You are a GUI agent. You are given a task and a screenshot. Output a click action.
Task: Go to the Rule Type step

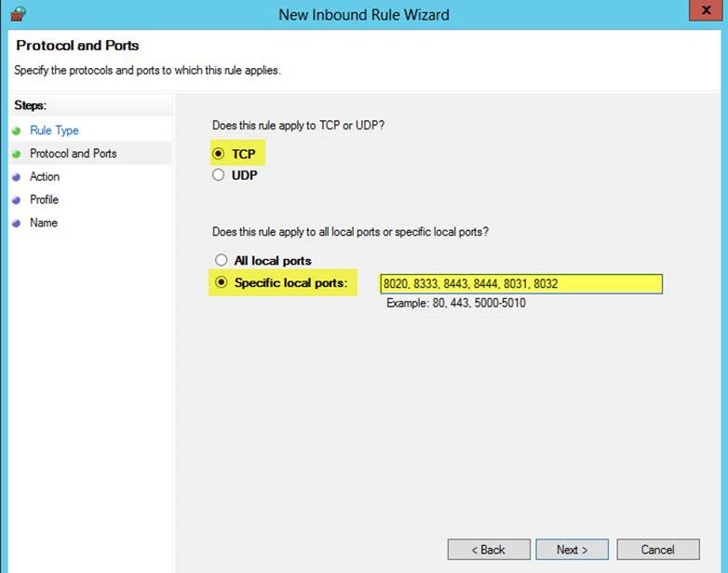54,130
